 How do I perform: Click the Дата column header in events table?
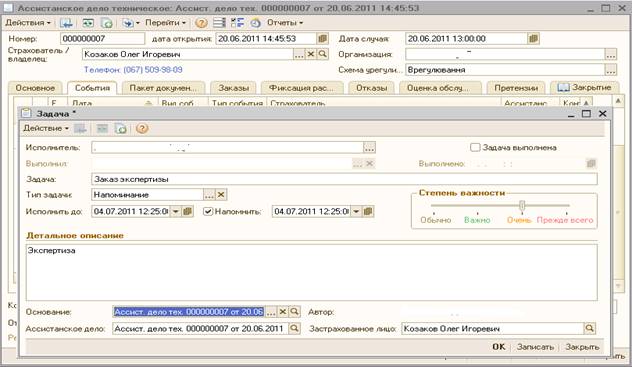tap(112, 103)
